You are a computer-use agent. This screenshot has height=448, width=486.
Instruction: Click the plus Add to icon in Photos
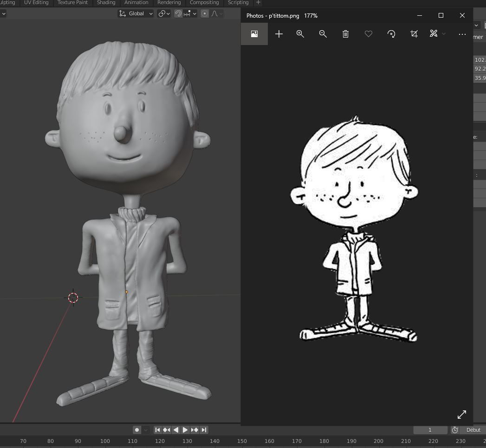click(x=279, y=34)
